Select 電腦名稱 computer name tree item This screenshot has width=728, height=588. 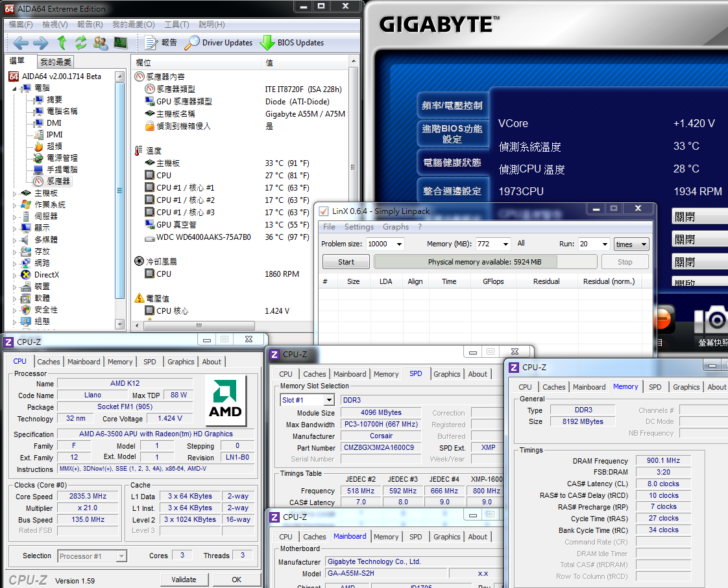pos(56,112)
